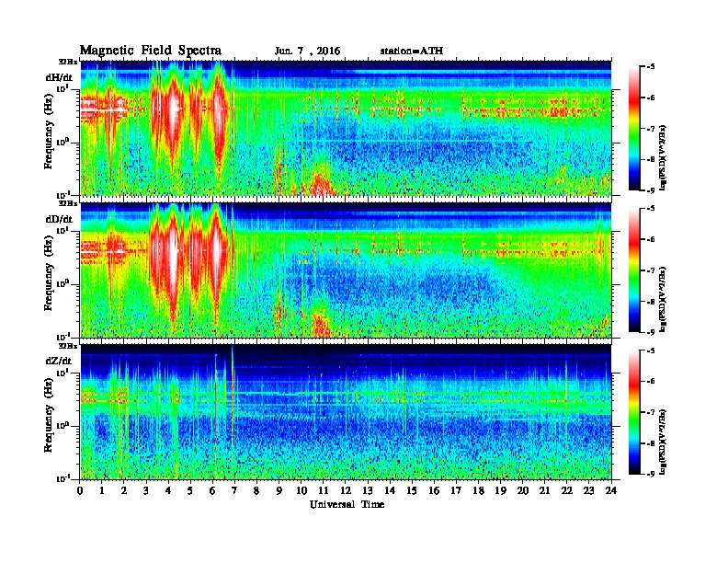Click the dD/dt spectrogram plot
Viewport: 728px width, 563px height.
(346, 270)
